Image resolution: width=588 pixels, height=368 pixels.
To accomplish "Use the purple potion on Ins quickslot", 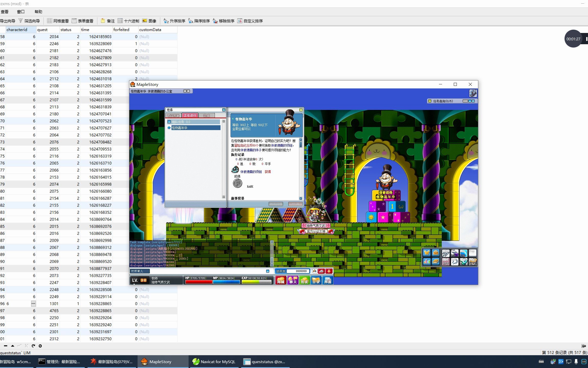I will click(455, 253).
